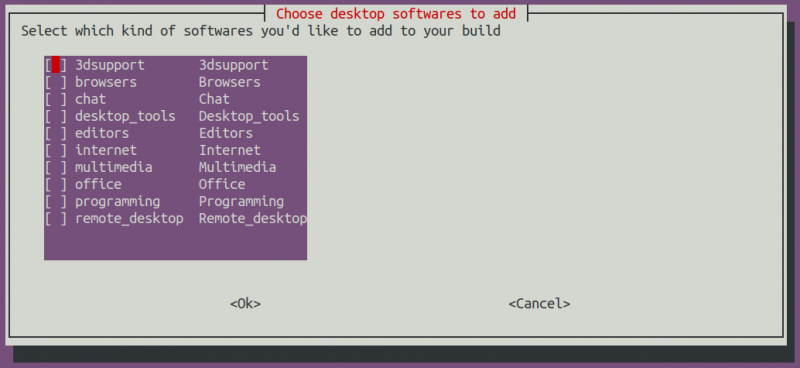Screen dimensions: 800x368
Task: Tick the chat checkbox
Action: pos(56,99)
